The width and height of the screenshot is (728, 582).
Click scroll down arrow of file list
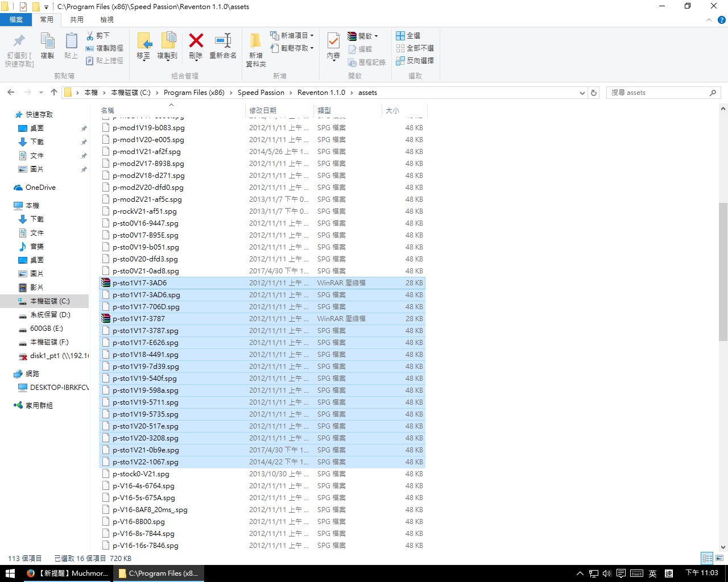click(x=723, y=547)
